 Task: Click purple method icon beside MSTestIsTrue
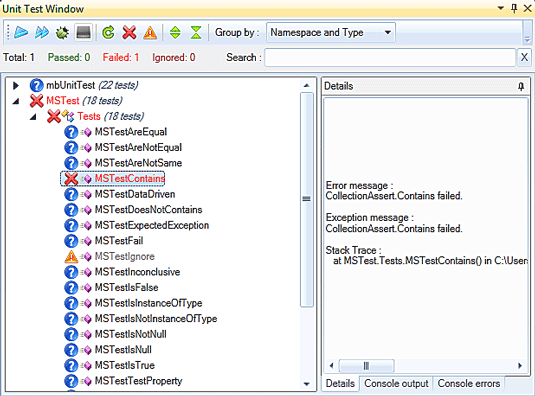click(x=86, y=366)
